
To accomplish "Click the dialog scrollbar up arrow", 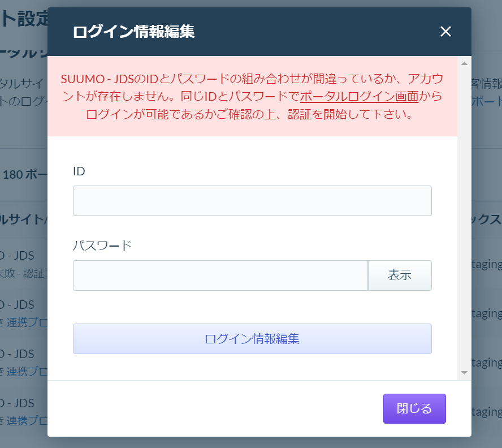I will point(464,63).
